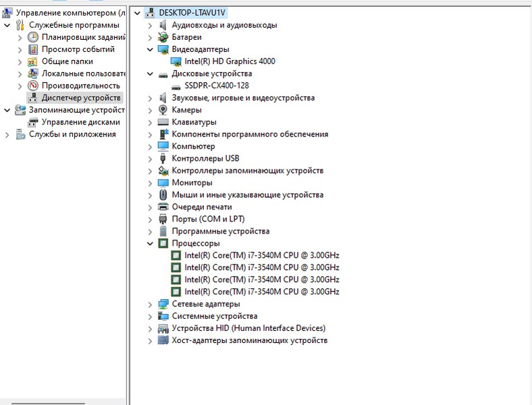Open Просмотр событий in left tree
The width and height of the screenshot is (532, 405).
(x=78, y=49)
